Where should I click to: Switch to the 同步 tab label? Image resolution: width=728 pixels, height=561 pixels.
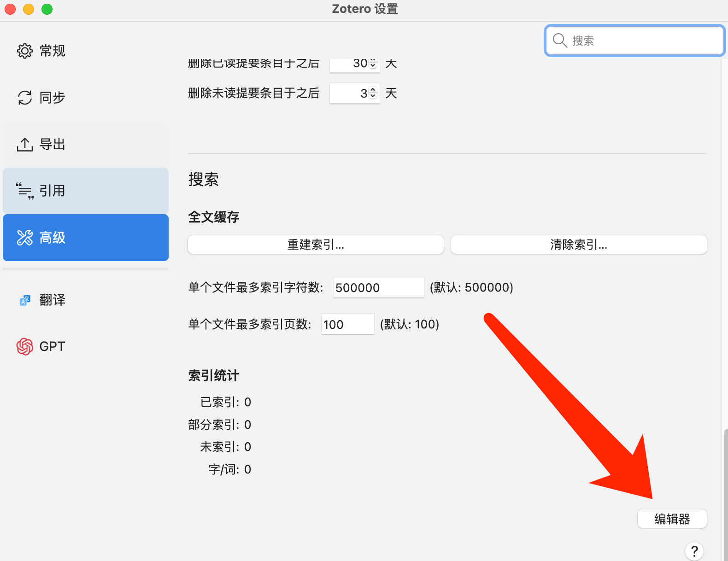click(53, 98)
